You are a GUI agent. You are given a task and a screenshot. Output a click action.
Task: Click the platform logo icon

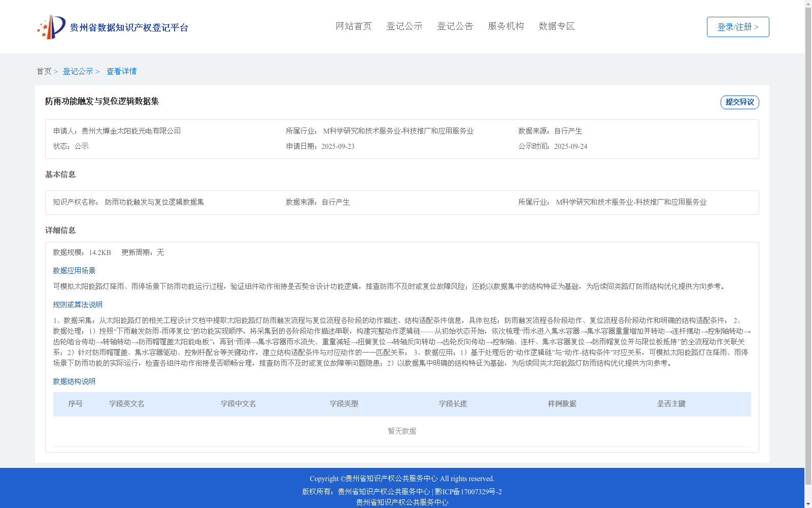pos(51,27)
